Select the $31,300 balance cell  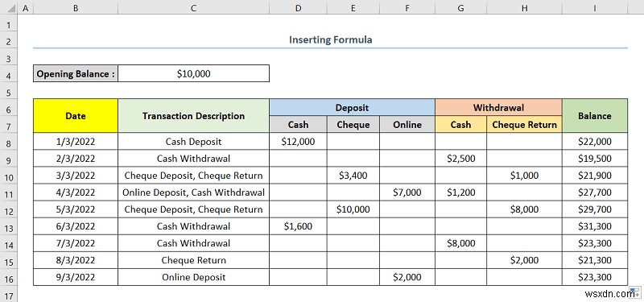point(595,226)
